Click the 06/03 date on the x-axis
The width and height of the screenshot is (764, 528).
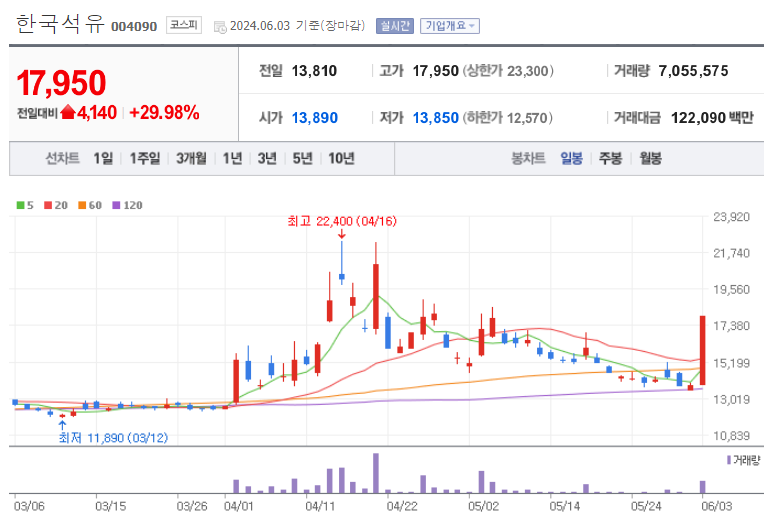[x=716, y=506]
